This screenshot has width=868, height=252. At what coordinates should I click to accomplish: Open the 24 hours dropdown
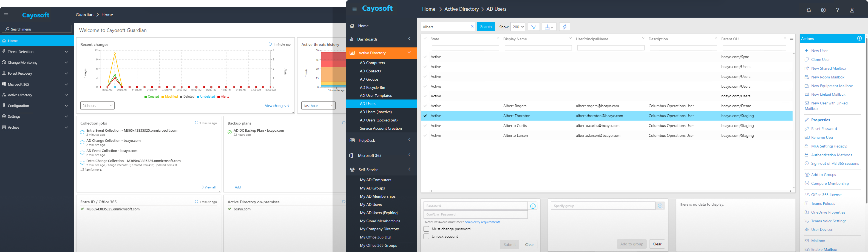97,106
